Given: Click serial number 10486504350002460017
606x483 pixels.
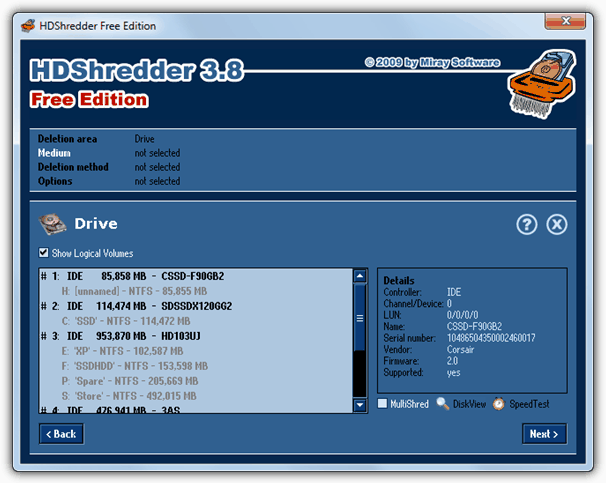Looking at the screenshot, I should [491, 338].
